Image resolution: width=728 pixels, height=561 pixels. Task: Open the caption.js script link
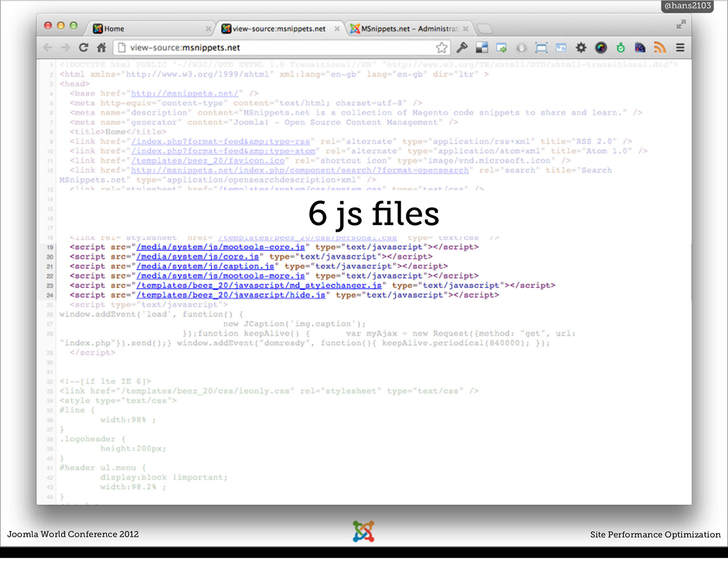point(206,266)
